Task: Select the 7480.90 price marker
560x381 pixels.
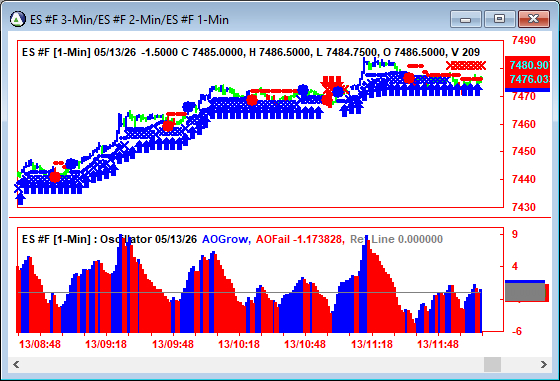Action: point(528,65)
